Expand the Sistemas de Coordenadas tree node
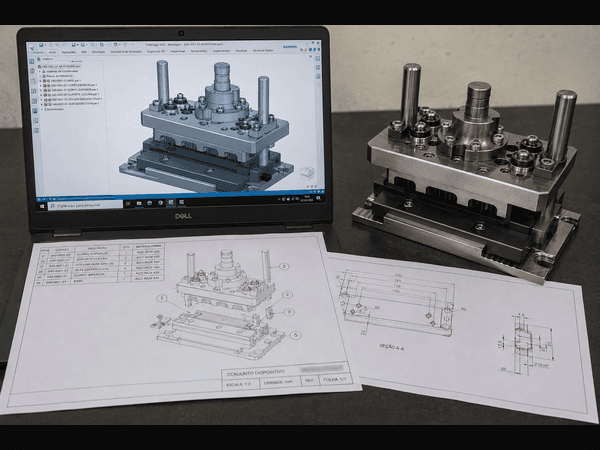This screenshot has height=450, width=600. (40, 71)
